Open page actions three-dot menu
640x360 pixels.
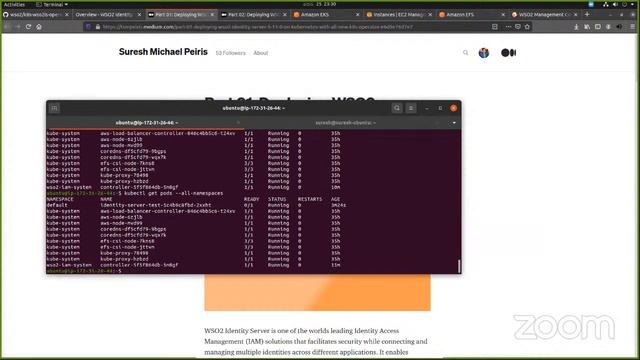point(508,27)
